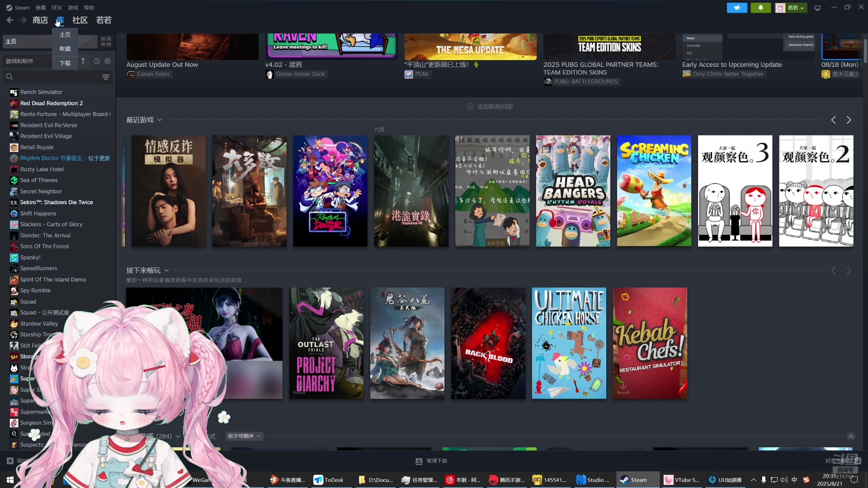This screenshot has height=488, width=868.
Task: Open the 查看 menu
Action: [41, 8]
